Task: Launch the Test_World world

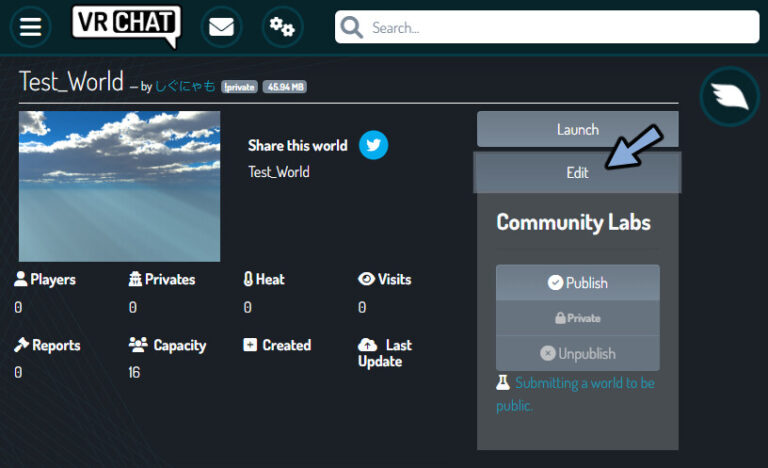Action: coord(577,129)
